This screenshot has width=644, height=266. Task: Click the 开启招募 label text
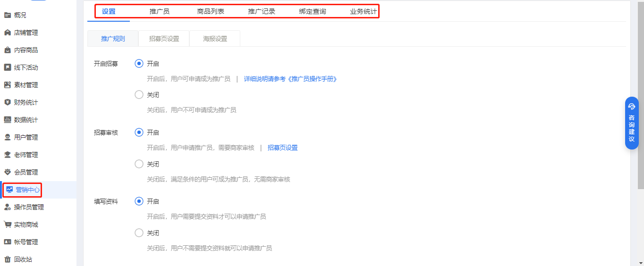point(106,64)
